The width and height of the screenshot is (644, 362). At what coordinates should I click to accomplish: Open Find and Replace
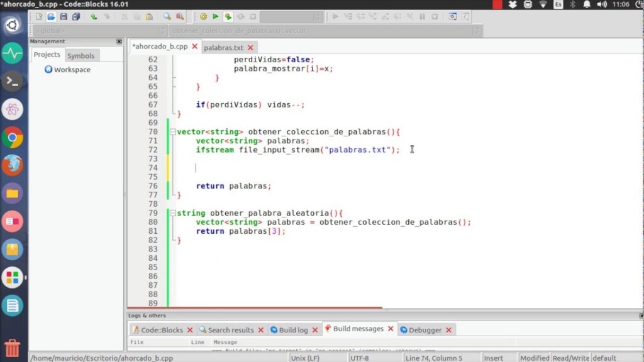[180, 18]
